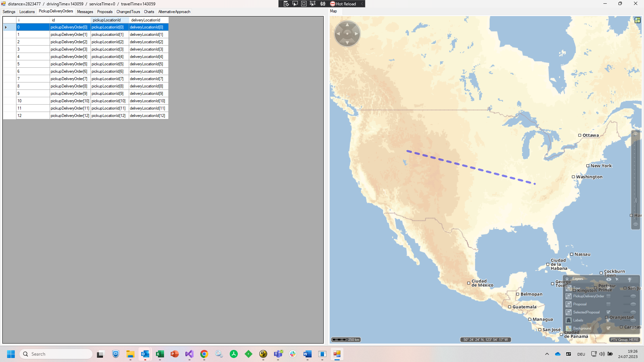Show hidden system tray icons chevron
The height and width of the screenshot is (362, 644).
[547, 354]
